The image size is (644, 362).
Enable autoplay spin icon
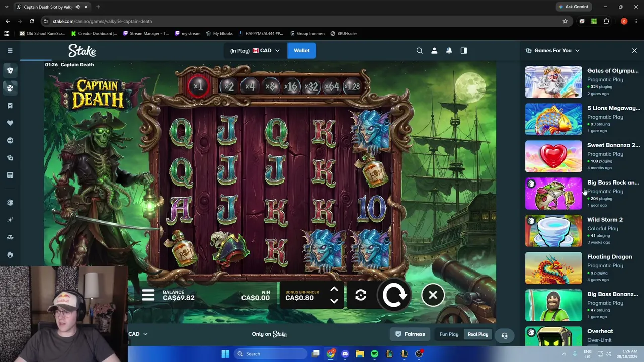[361, 295]
